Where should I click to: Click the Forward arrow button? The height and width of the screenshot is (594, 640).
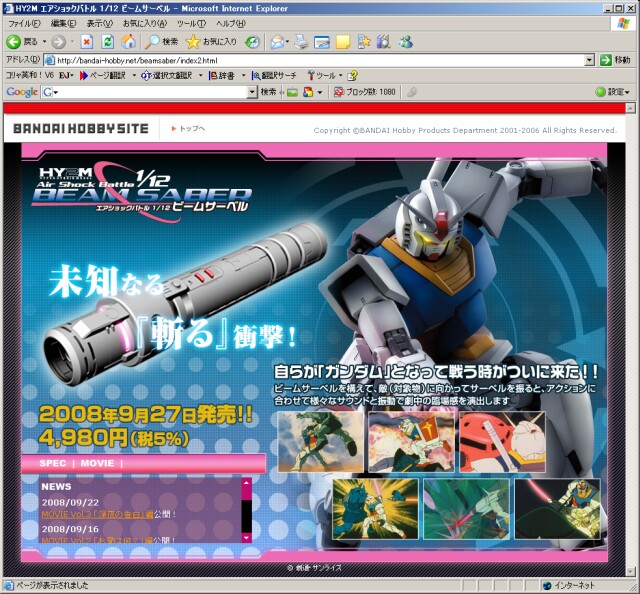pos(59,42)
